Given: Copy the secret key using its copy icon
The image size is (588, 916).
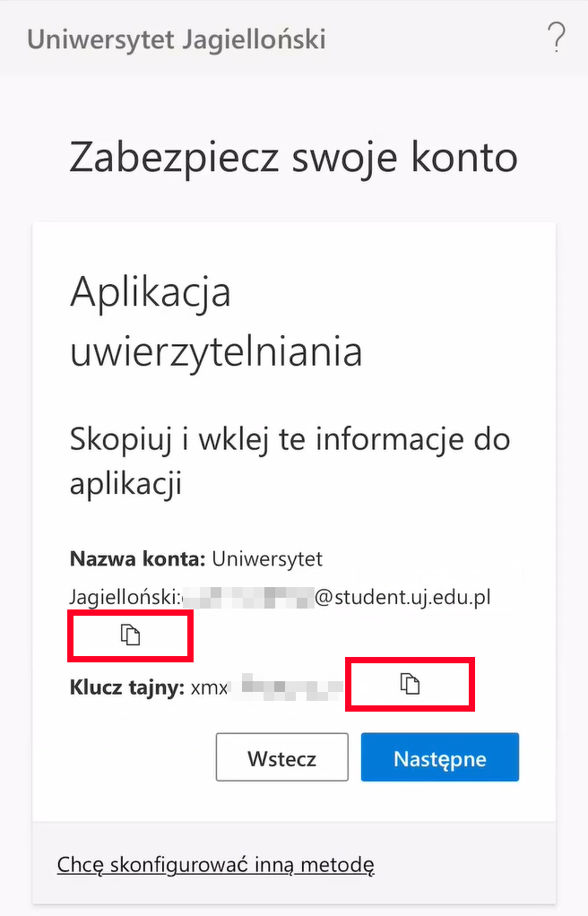Looking at the screenshot, I should (x=410, y=683).
